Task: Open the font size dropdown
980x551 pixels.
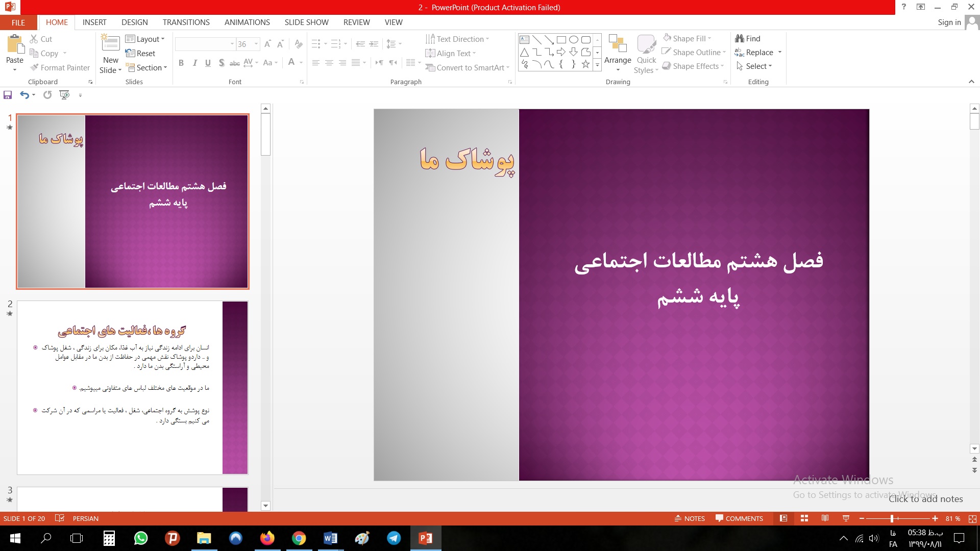Action: point(256,44)
